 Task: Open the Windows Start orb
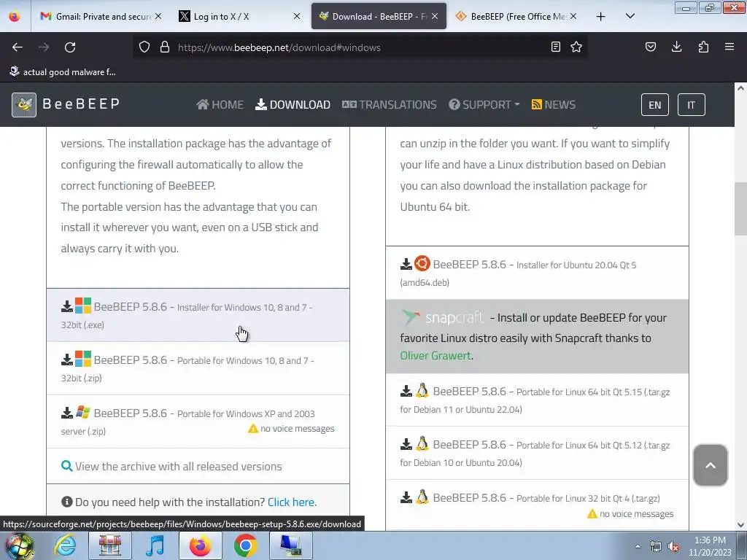click(x=20, y=545)
